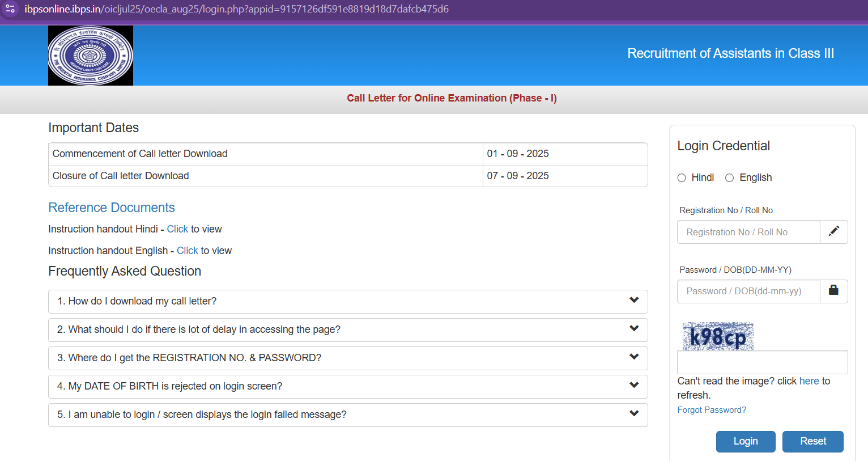The height and width of the screenshot is (461, 868).
Task: Click the k98cp captcha image
Action: click(x=717, y=336)
